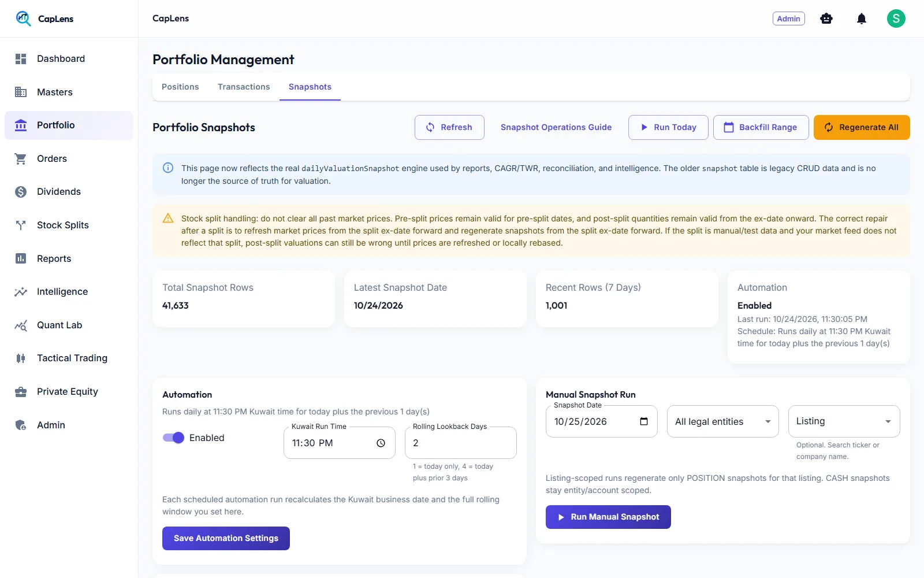Click Save Automation Settings
This screenshot has height=578, width=924.
pos(226,538)
